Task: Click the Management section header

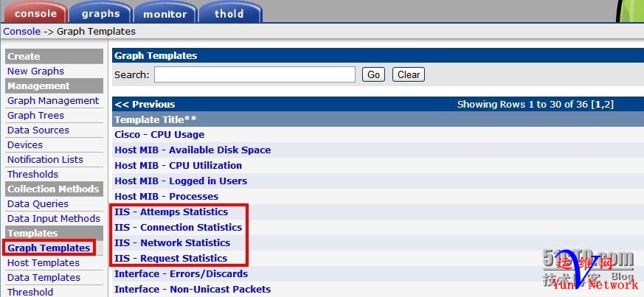Action: (54, 85)
